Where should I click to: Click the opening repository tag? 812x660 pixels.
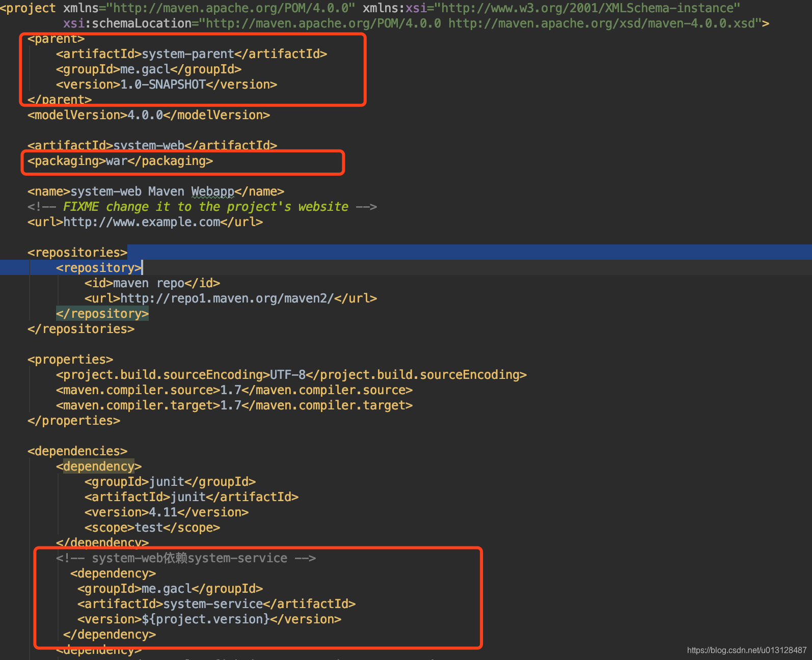click(x=99, y=268)
